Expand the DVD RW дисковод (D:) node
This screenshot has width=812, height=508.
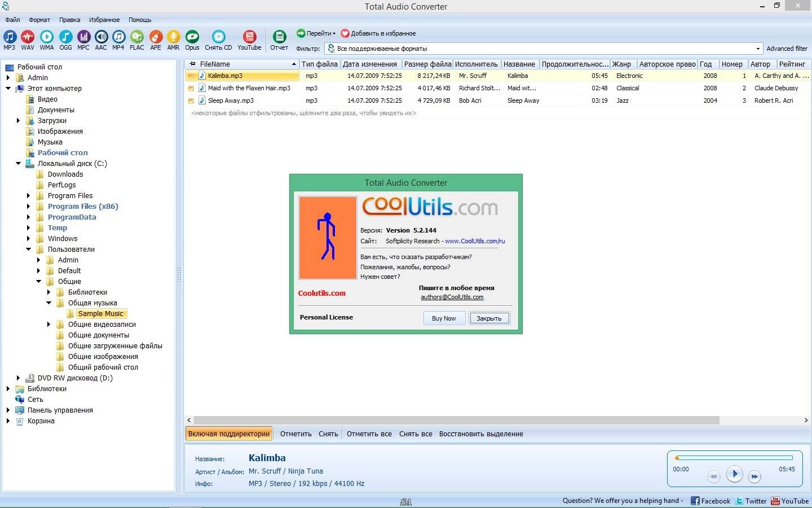point(18,378)
